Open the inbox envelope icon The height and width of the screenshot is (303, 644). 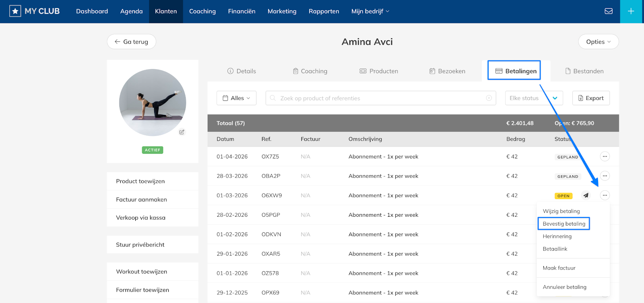[609, 11]
